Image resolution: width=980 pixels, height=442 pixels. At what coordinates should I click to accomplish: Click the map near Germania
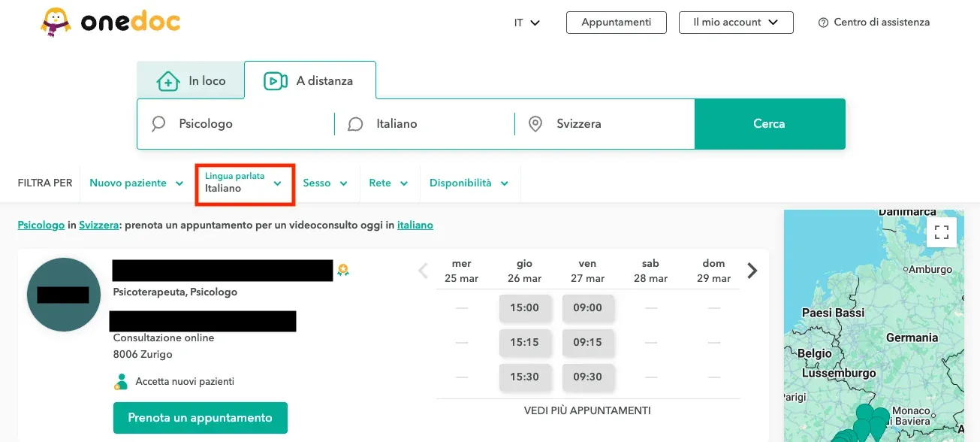click(x=912, y=338)
